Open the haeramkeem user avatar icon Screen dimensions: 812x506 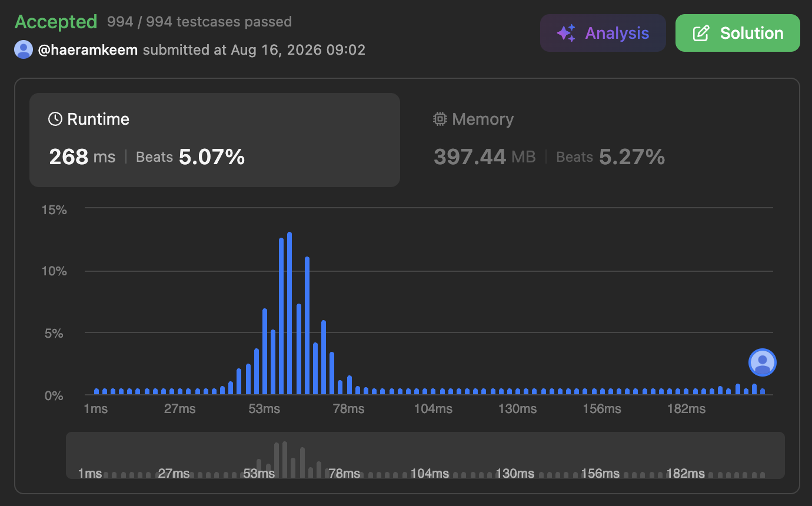(x=24, y=49)
